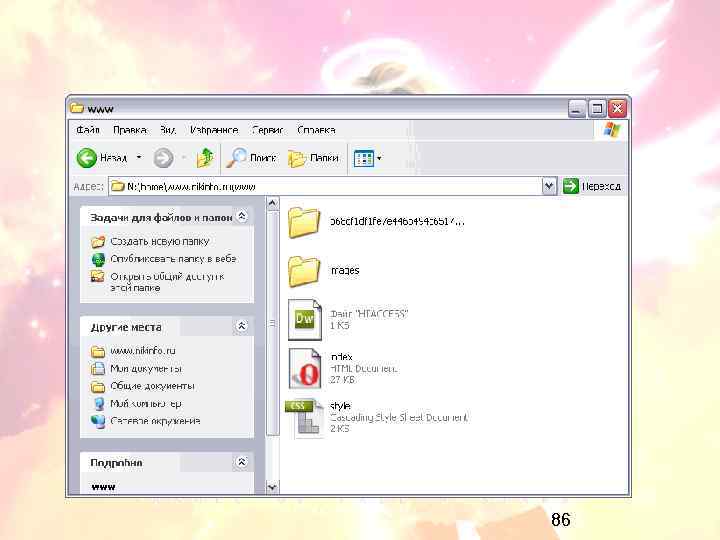Maximize the www window
Image resolution: width=720 pixels, height=540 pixels.
click(597, 109)
